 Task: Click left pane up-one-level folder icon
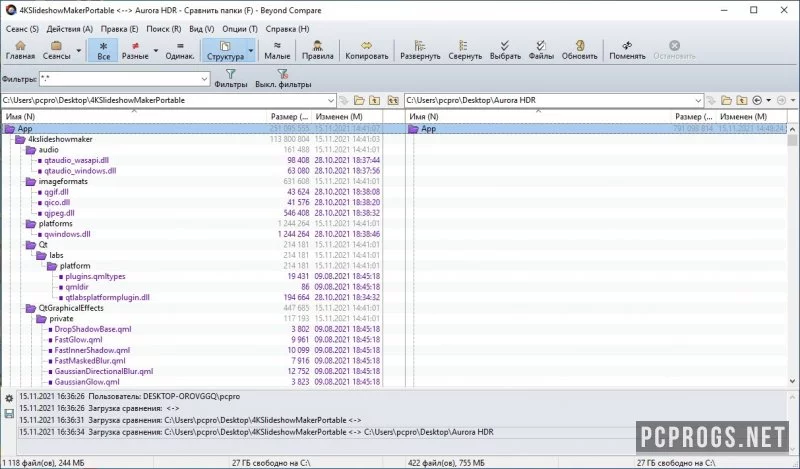click(x=375, y=101)
